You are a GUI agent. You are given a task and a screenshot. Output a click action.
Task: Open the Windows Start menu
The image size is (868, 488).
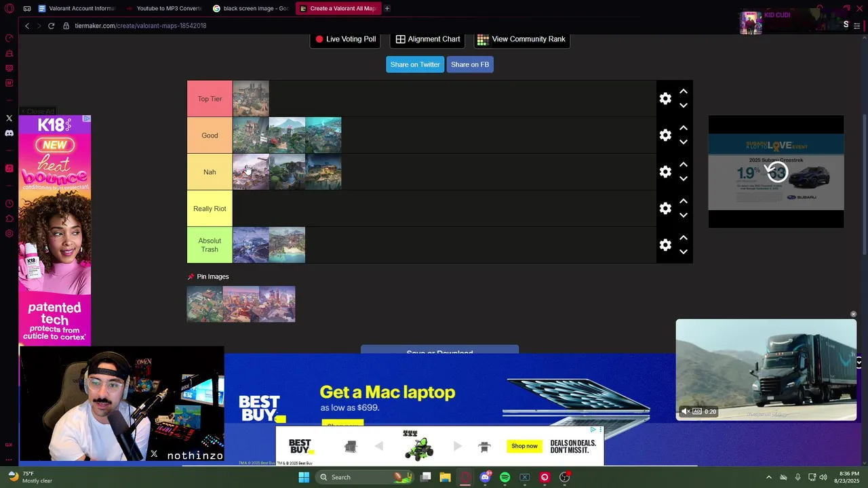click(x=304, y=477)
